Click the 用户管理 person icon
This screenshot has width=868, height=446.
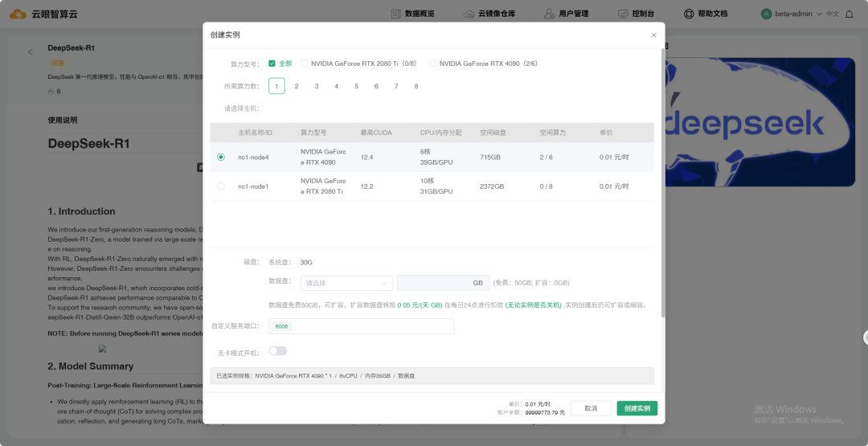tap(549, 14)
